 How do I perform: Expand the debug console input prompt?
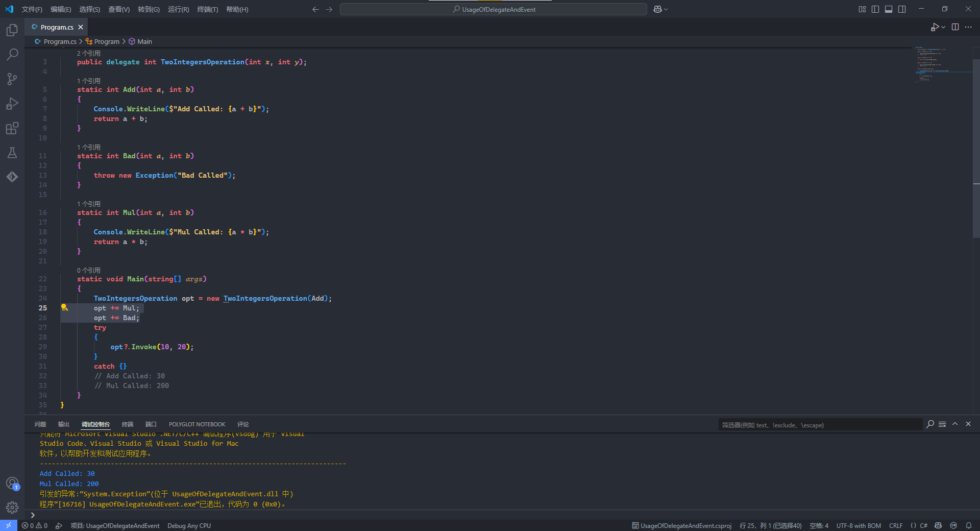33,515
